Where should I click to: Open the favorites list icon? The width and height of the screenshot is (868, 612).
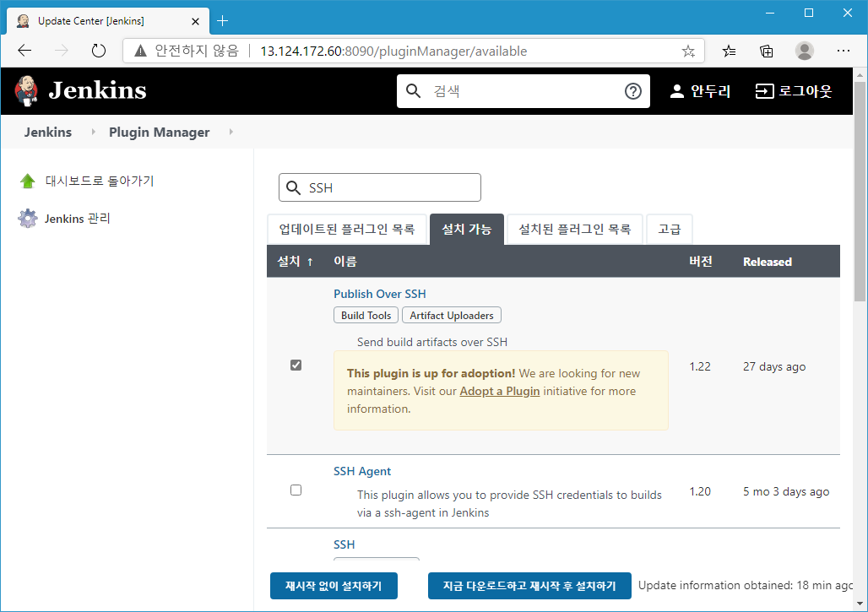click(729, 51)
